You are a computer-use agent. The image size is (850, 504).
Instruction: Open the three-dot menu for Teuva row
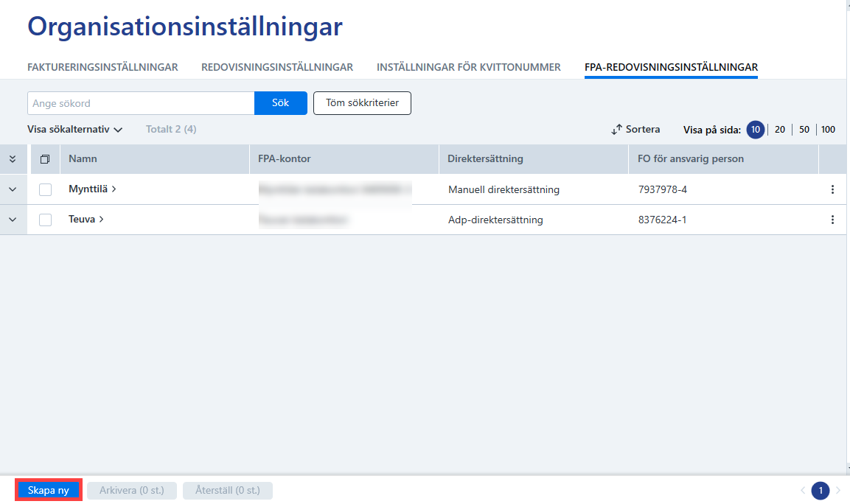pos(832,220)
